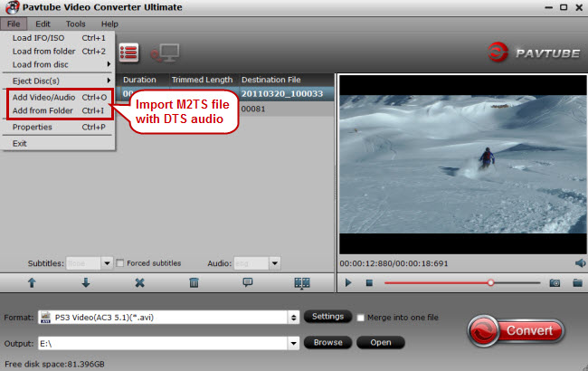Choose Load from folder menu entry
This screenshot has height=371, width=588.
click(x=59, y=52)
